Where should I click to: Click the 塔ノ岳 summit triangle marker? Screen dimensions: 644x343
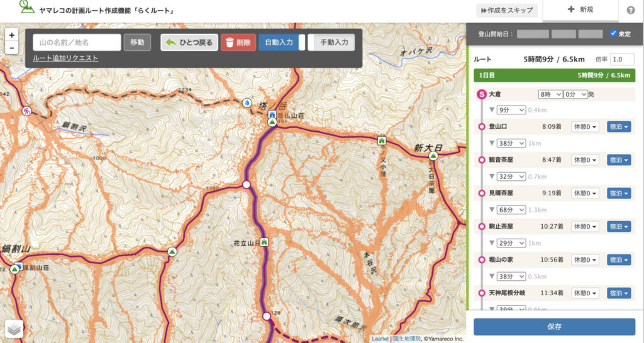tap(272, 122)
